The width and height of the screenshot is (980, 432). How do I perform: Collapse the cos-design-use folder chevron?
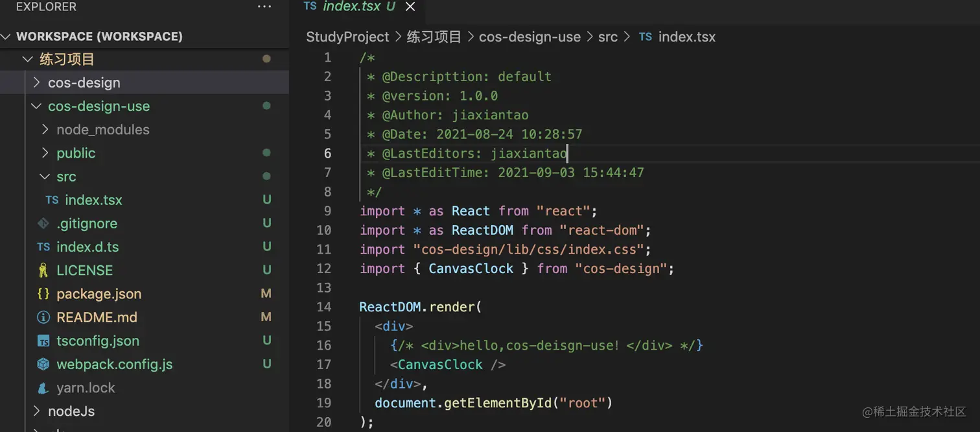tap(36, 106)
